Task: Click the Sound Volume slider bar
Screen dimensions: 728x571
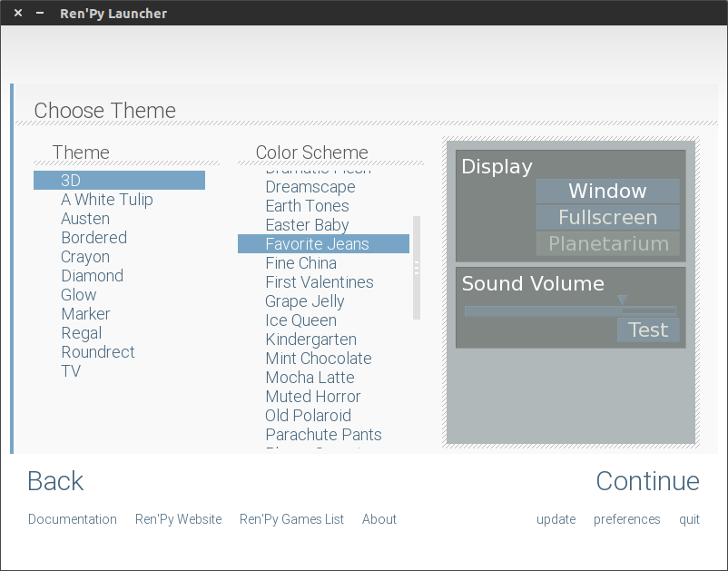Action: pyautogui.click(x=570, y=310)
